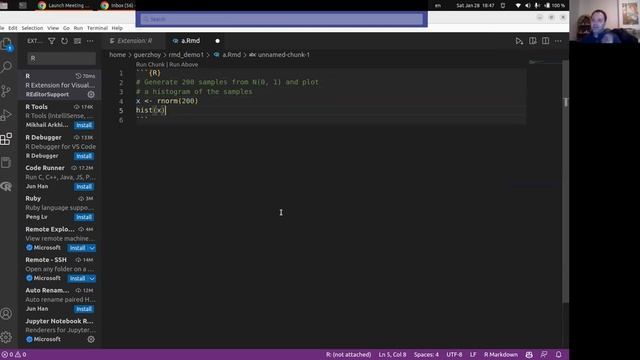
Task: Change the Spaces: 4 indentation setting
Action: click(426, 355)
